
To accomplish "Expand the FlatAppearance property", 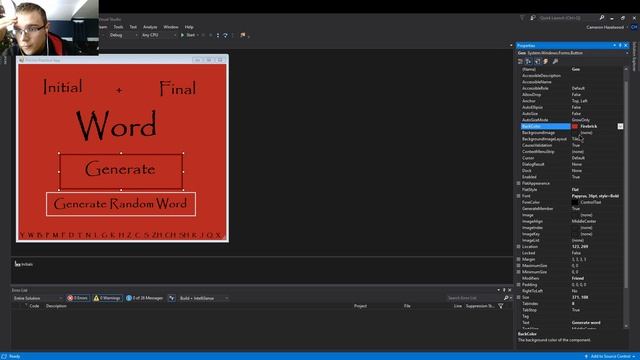I will (x=519, y=184).
